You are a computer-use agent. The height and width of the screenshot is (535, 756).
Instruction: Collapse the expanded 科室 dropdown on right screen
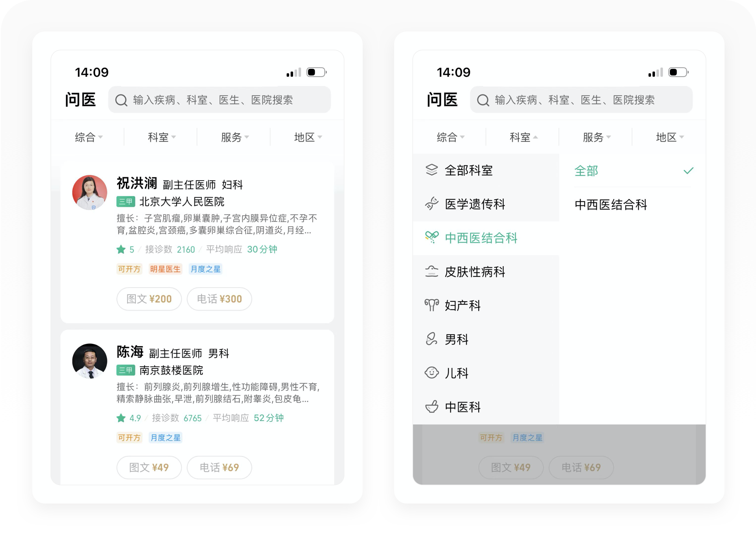coord(524,137)
